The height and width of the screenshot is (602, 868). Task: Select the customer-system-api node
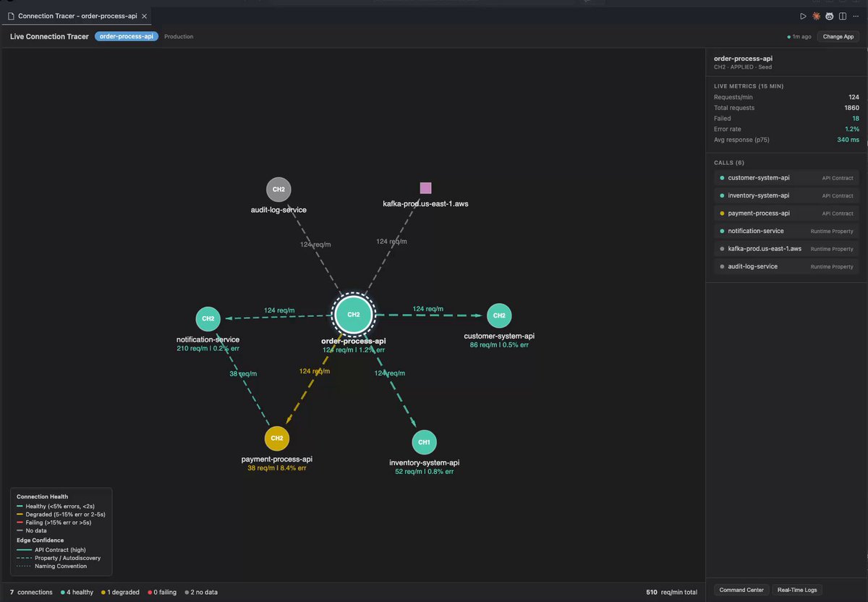[x=499, y=315]
